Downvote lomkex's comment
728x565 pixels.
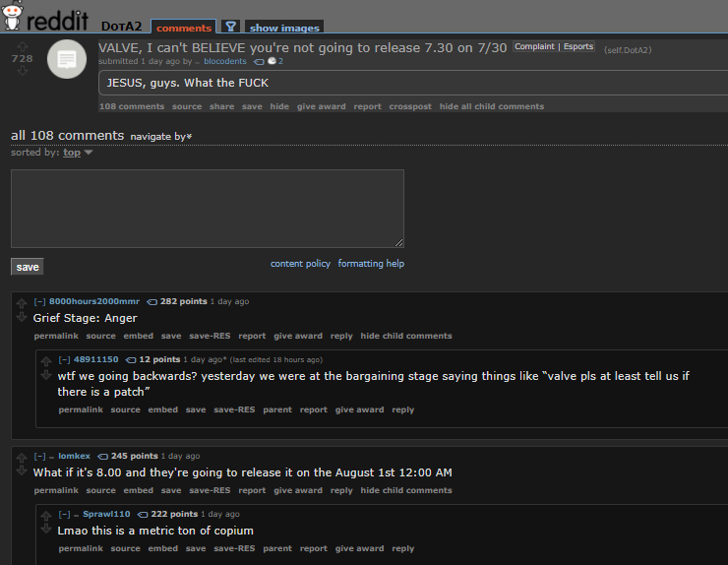pos(22,471)
